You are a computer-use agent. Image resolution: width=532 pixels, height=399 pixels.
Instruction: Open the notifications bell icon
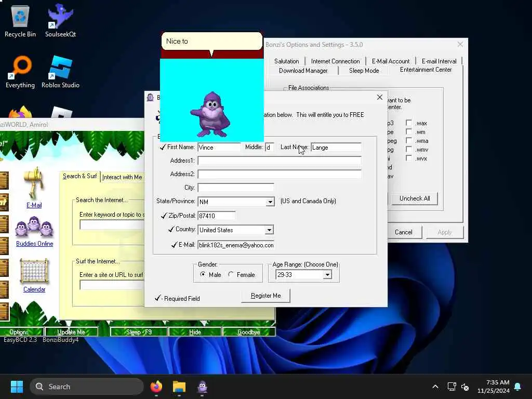pos(518,387)
